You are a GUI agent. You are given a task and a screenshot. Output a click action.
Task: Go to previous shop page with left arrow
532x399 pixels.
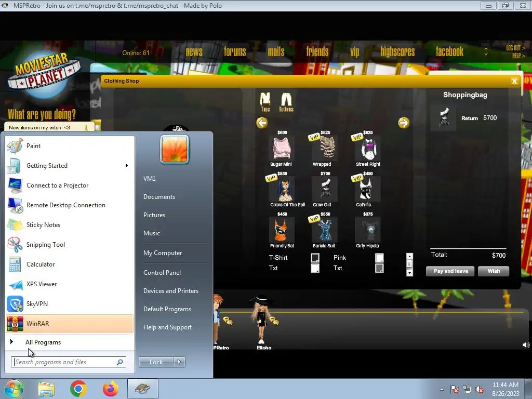(x=262, y=123)
